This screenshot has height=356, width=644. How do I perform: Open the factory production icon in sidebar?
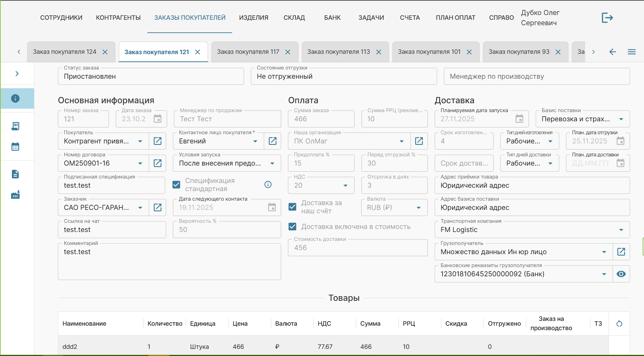pos(15,195)
